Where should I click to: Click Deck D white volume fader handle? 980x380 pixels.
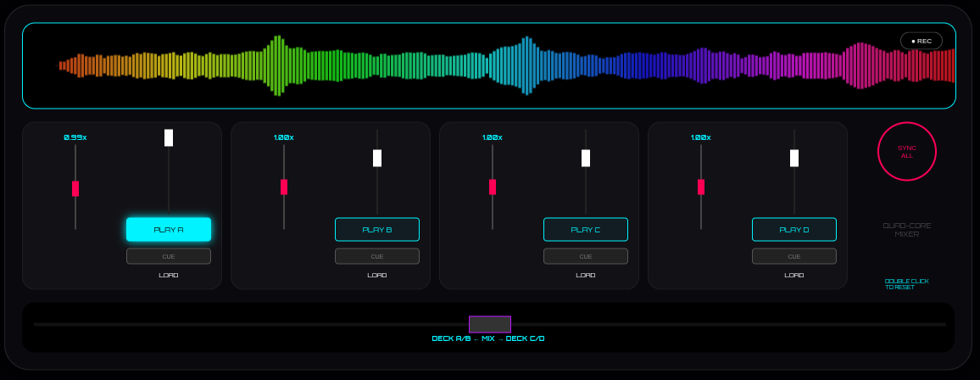pos(794,158)
